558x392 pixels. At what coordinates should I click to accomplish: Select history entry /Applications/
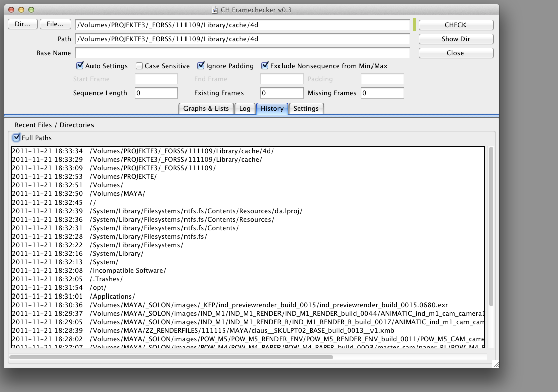[248, 297]
